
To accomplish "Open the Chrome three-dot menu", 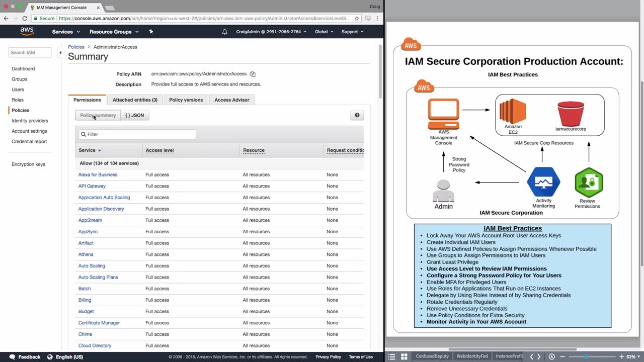I will tap(377, 18).
